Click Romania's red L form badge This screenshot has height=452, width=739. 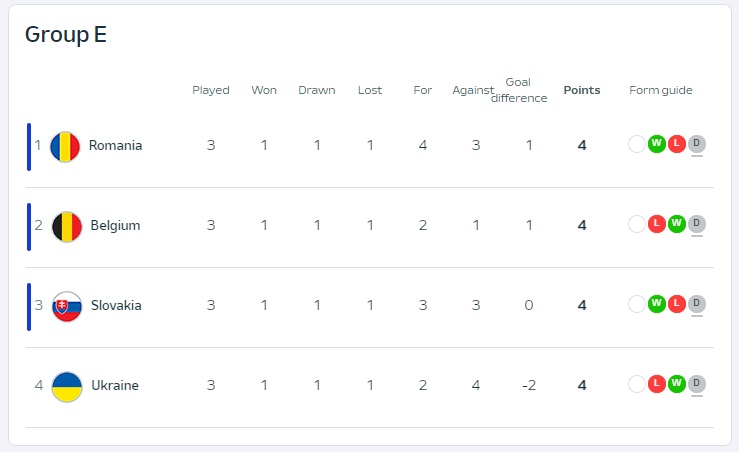[x=677, y=144]
